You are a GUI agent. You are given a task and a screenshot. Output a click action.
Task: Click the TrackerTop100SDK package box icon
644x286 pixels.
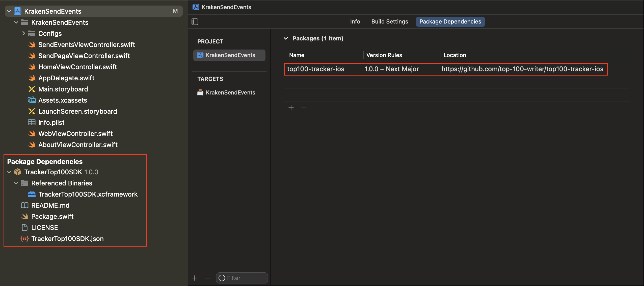(18, 172)
